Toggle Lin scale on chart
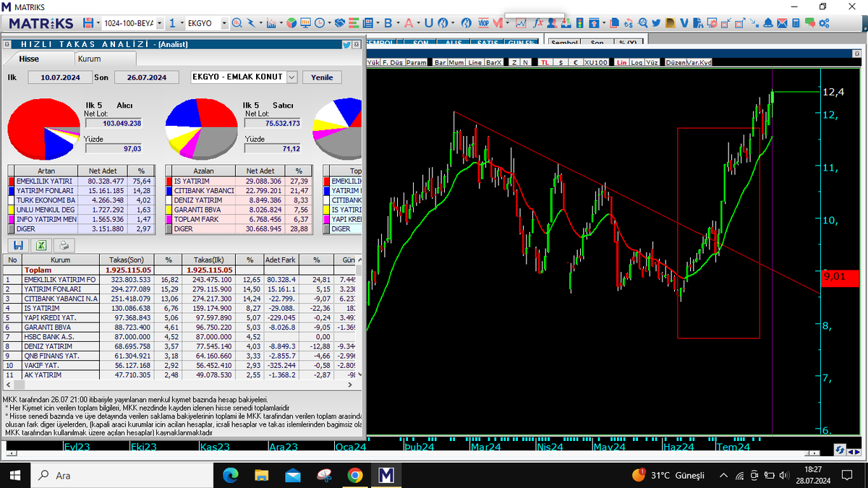Image resolution: width=868 pixels, height=488 pixels. (621, 63)
